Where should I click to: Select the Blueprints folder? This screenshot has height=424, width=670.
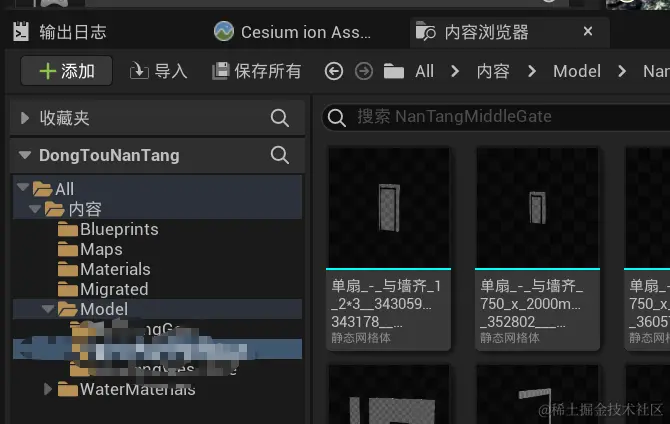tap(157, 229)
